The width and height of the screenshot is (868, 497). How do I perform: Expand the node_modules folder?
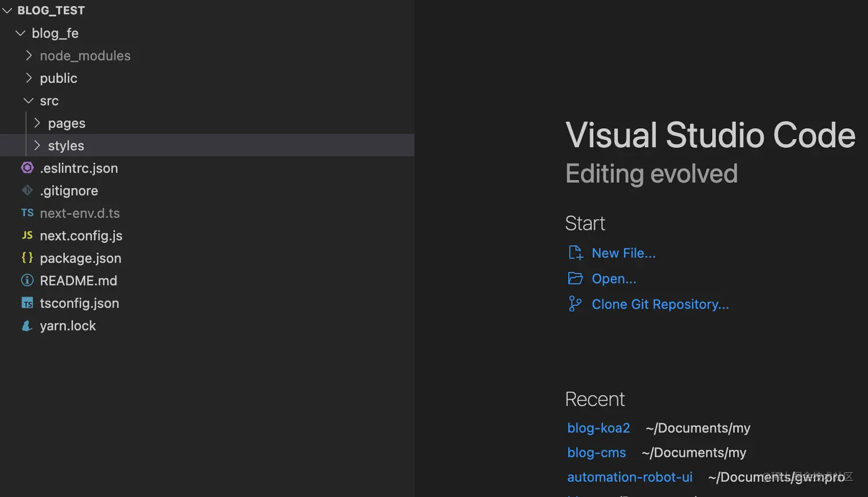click(x=29, y=56)
